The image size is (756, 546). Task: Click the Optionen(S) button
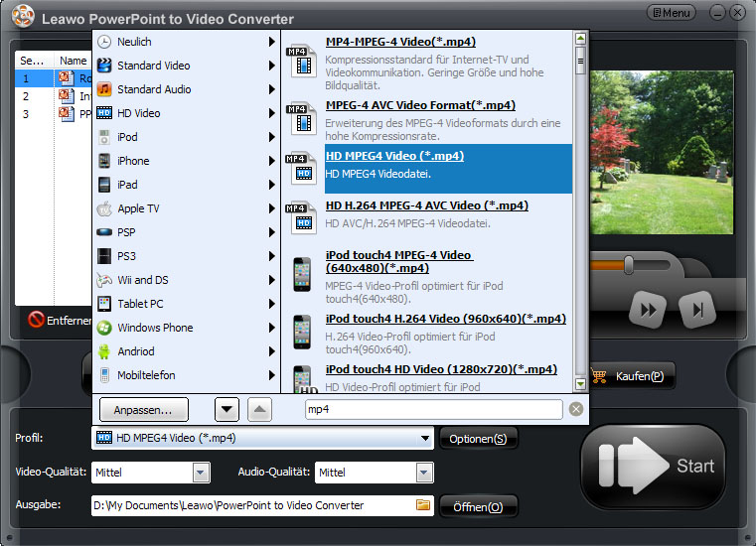(x=478, y=439)
